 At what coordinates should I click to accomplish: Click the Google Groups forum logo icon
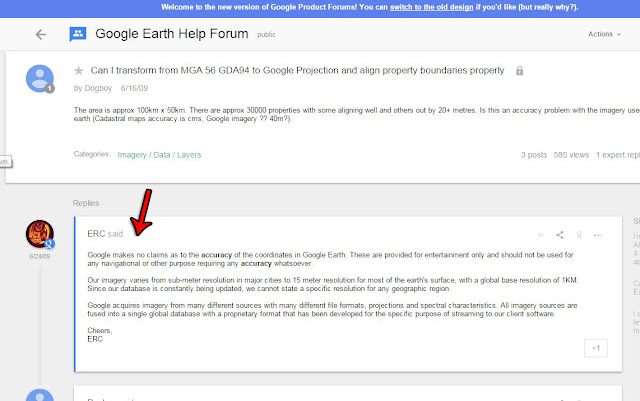pyautogui.click(x=78, y=34)
